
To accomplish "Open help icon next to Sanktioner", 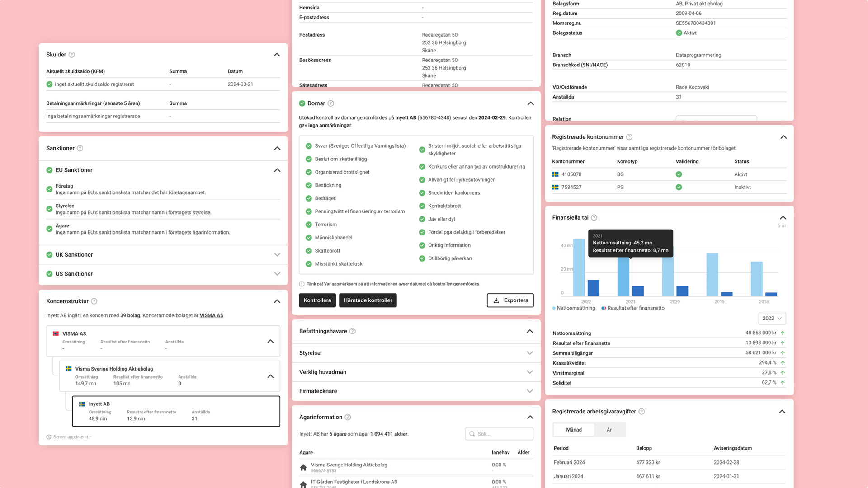I will click(80, 148).
